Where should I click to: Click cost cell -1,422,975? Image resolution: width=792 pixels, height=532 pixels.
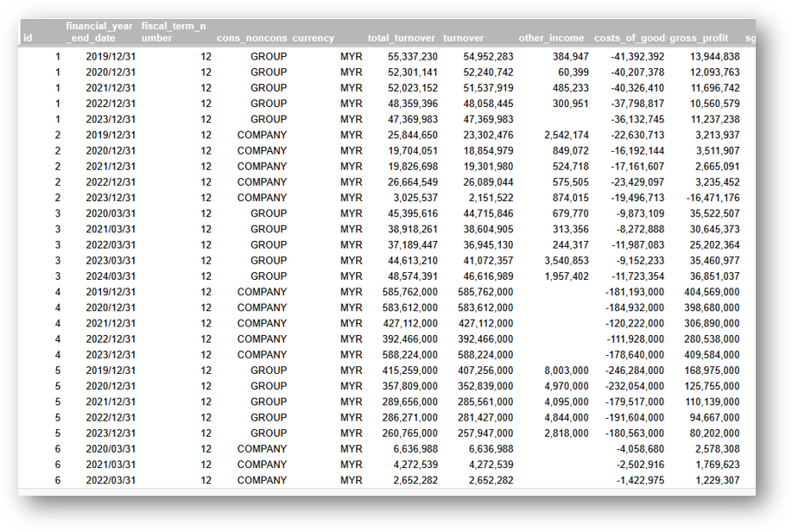pyautogui.click(x=640, y=479)
